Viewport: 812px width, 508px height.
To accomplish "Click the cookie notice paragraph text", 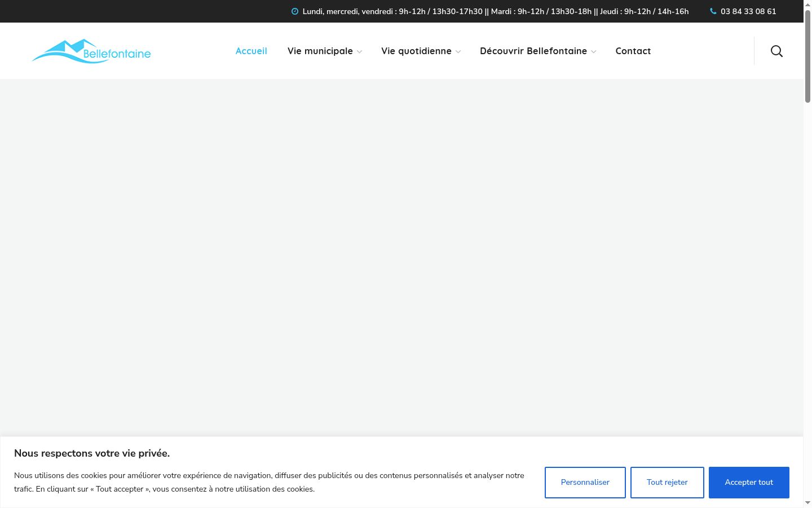I will tap(269, 483).
